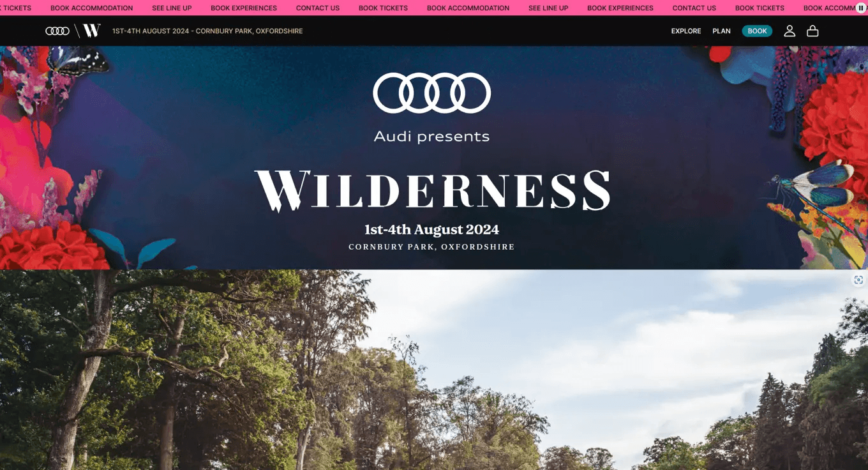Open the EXPLORE menu
This screenshot has height=470, width=868.
(686, 31)
